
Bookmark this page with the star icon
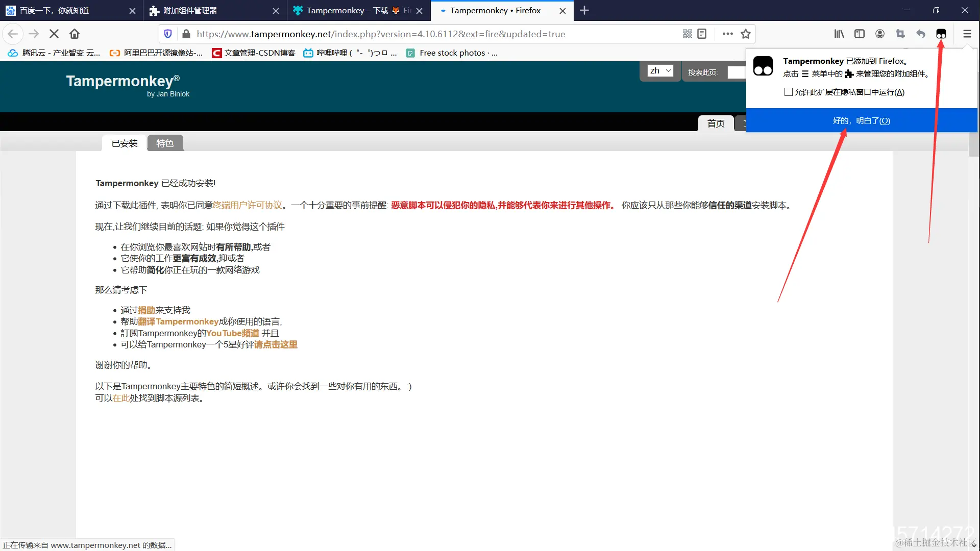pyautogui.click(x=746, y=33)
